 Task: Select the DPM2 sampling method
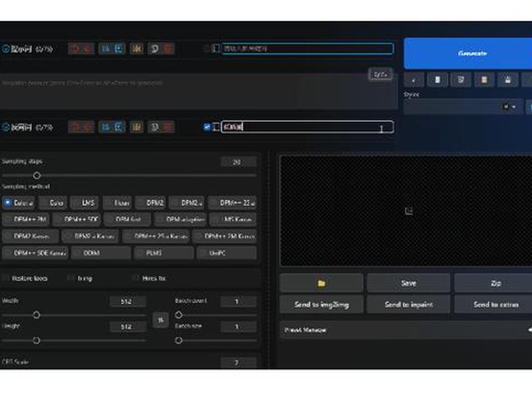(151, 203)
